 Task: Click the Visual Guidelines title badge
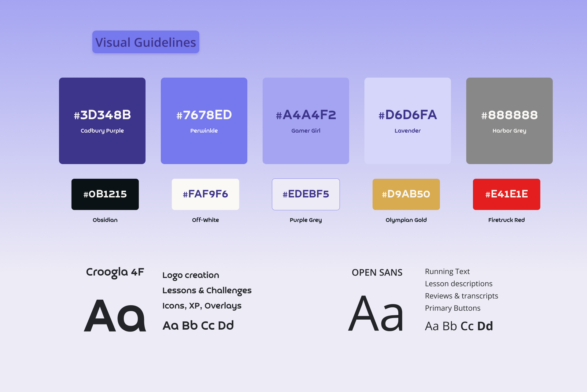[x=146, y=42]
